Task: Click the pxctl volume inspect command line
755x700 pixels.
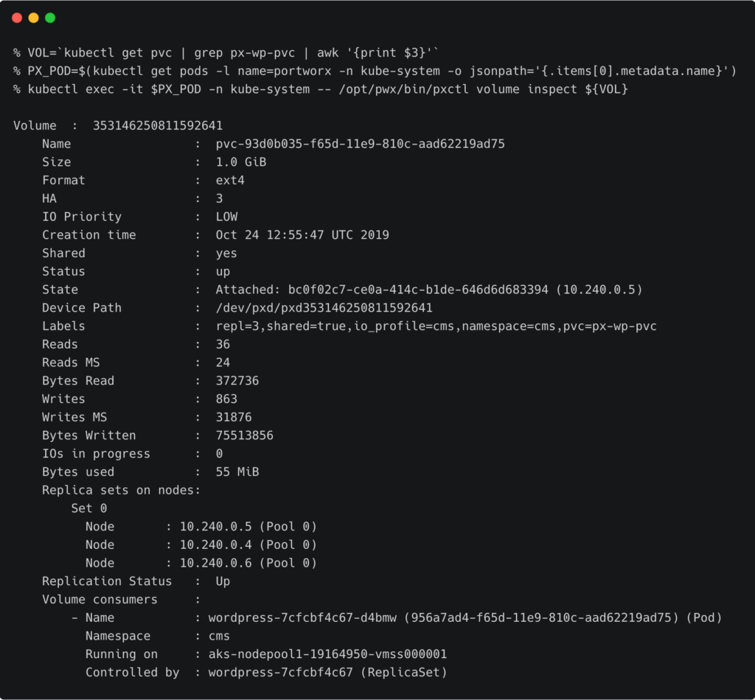Action: click(321, 89)
